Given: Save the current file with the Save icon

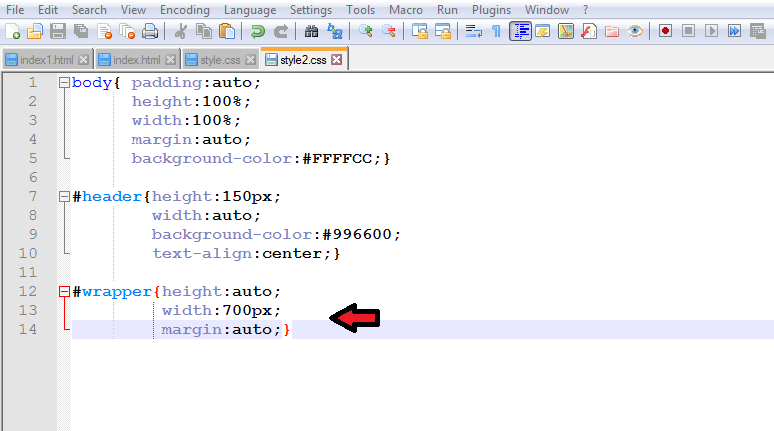Looking at the screenshot, I should click(58, 31).
